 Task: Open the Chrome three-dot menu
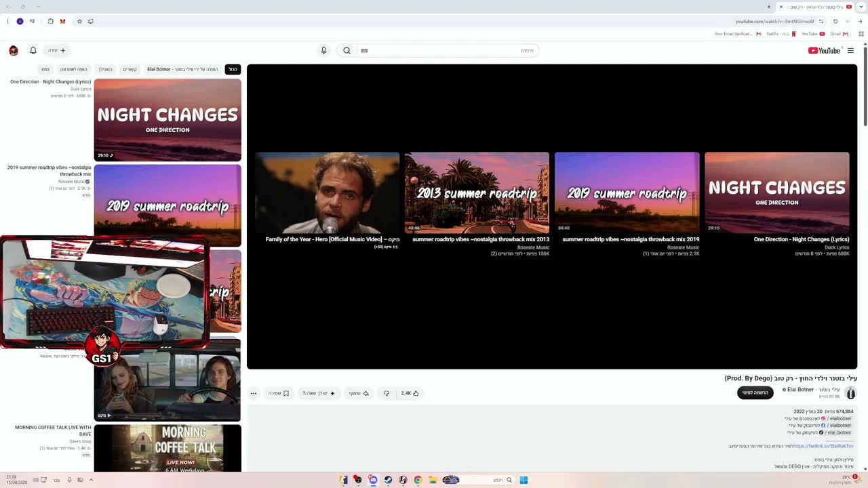pos(7,21)
